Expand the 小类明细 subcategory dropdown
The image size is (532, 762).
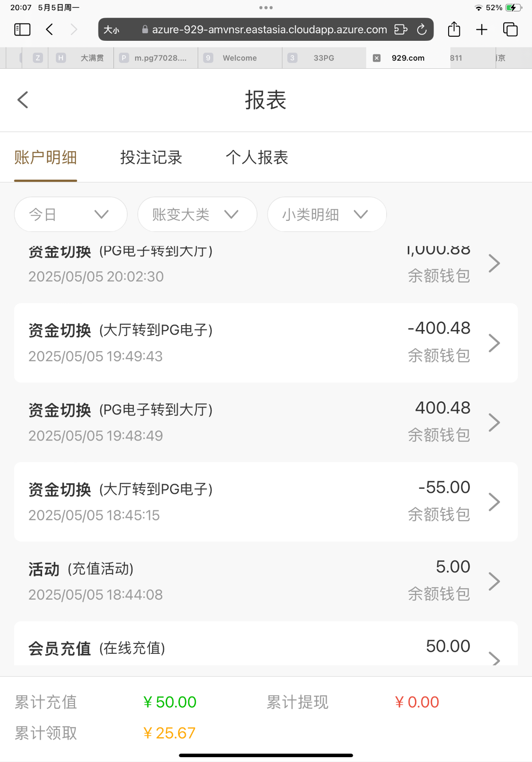tap(327, 215)
